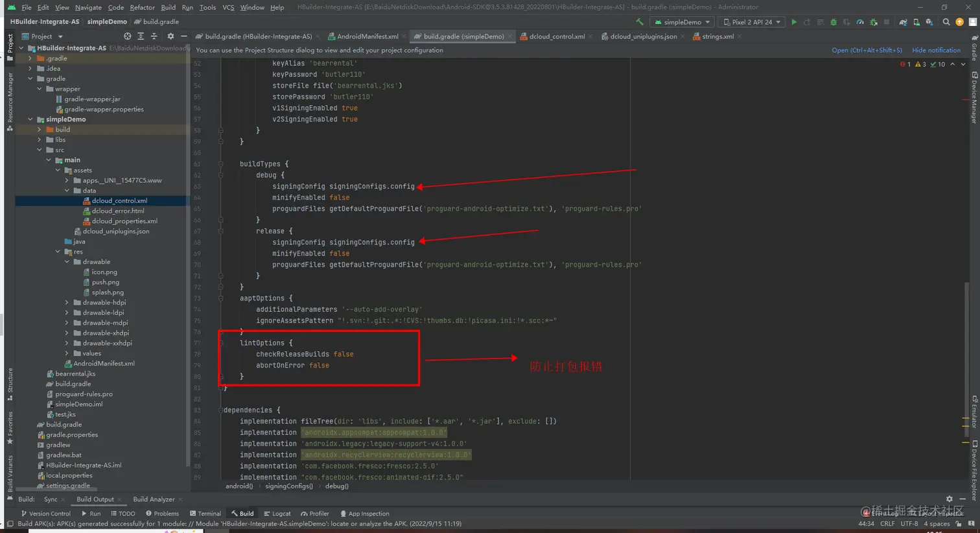Jump to previous highlighted problem up arrow
Screen dimensions: 980x533
pos(952,64)
